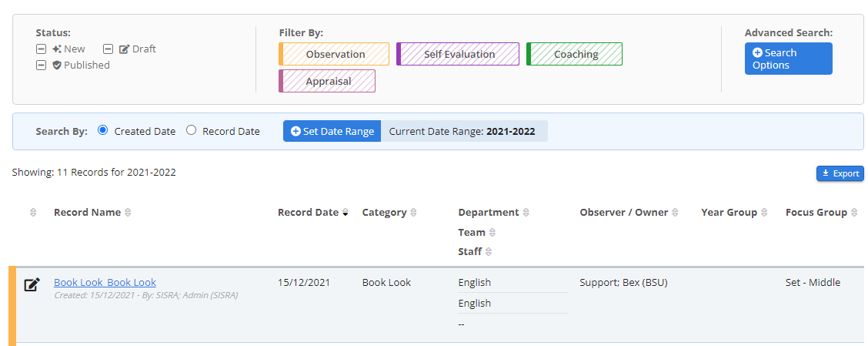Filter by Observation category
The width and height of the screenshot is (868, 346).
[x=335, y=54]
